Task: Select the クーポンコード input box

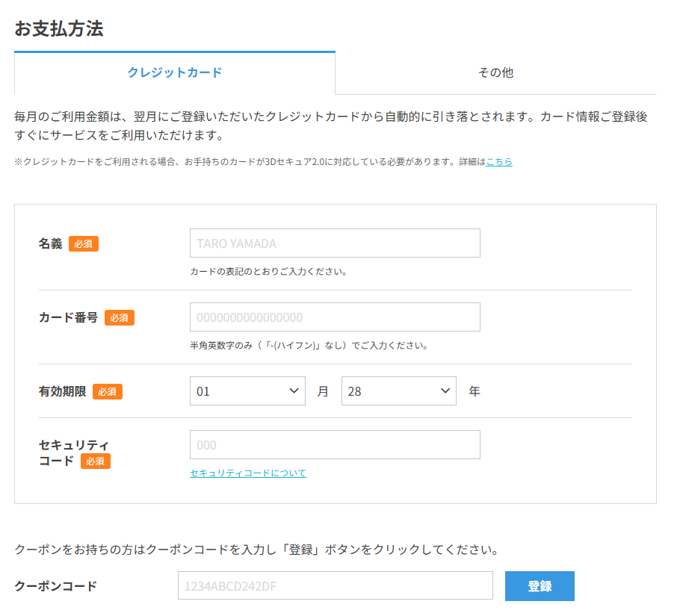Action: pyautogui.click(x=336, y=585)
